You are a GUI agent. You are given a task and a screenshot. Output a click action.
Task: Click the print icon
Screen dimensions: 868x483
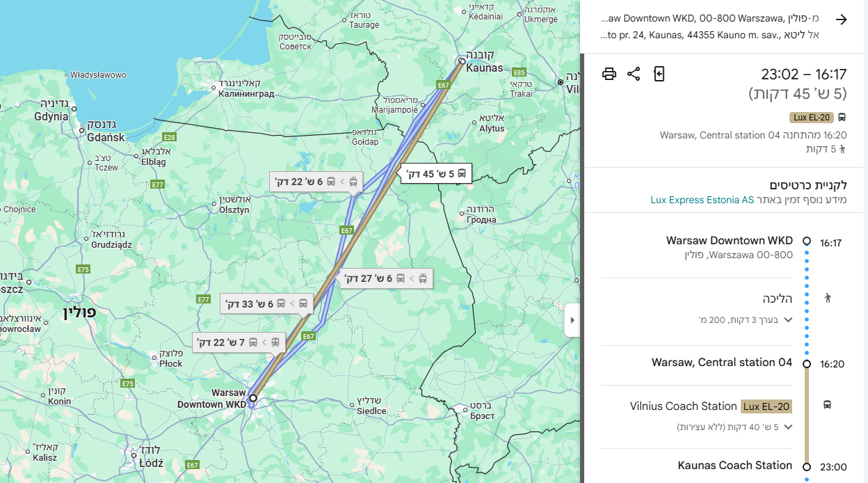(x=609, y=74)
